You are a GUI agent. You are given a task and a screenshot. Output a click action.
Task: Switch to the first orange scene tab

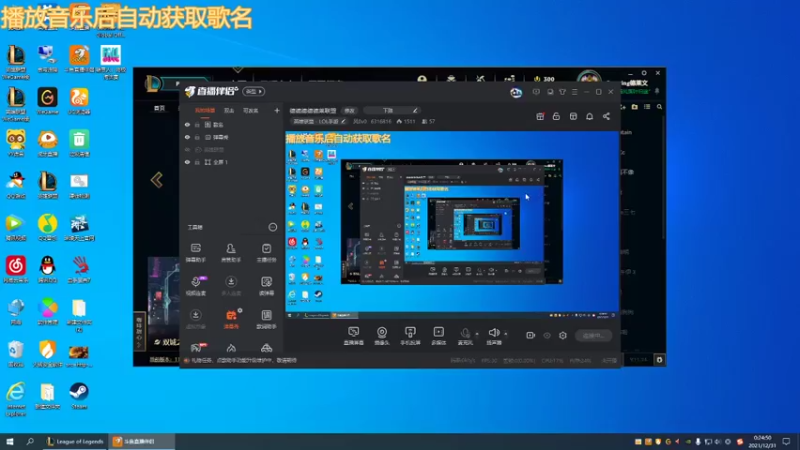tap(205, 110)
